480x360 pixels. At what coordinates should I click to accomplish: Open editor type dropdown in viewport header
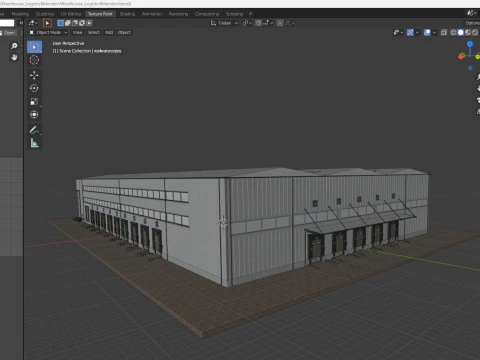[33, 23]
